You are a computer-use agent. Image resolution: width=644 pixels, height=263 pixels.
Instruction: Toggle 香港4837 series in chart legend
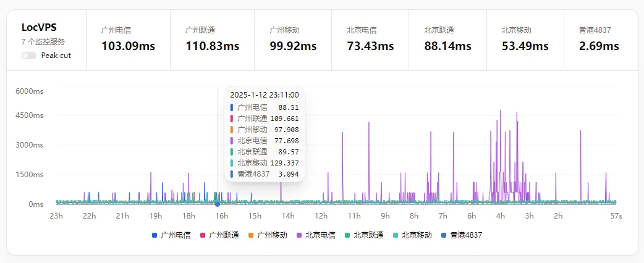coord(462,235)
